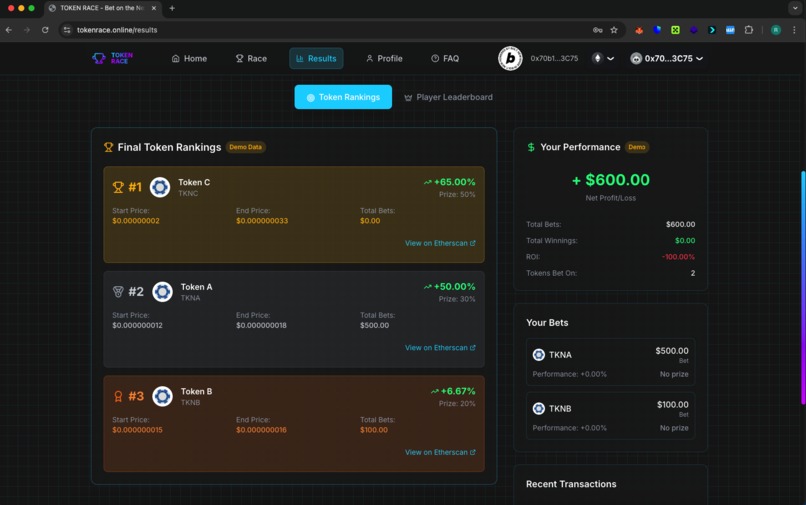Click the +$600.00 net profit value
The height and width of the screenshot is (505, 806).
611,180
